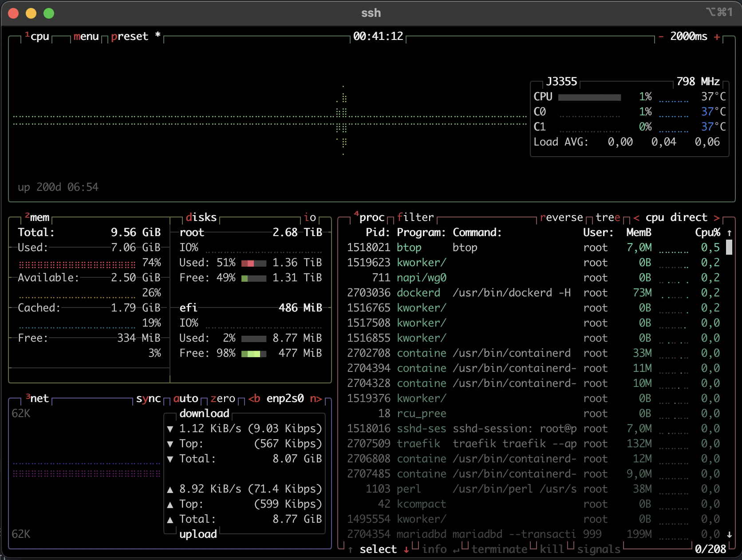Move selection up with select arrow
The width and height of the screenshot is (742, 560).
[x=351, y=549]
